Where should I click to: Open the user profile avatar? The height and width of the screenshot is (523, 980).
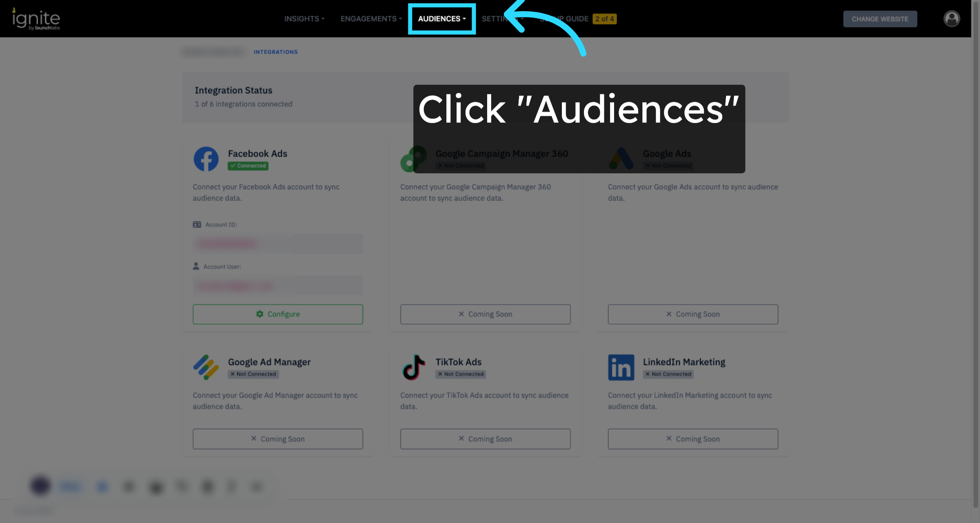tap(951, 19)
